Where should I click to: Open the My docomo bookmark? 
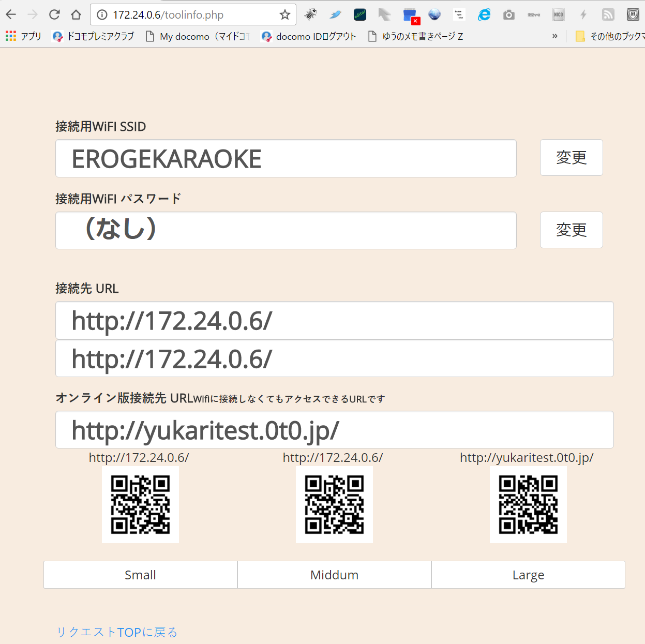pos(198,36)
